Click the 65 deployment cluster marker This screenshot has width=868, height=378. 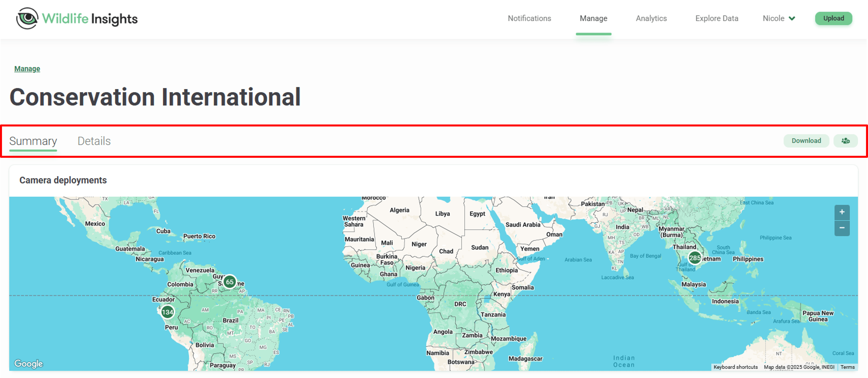click(x=230, y=282)
